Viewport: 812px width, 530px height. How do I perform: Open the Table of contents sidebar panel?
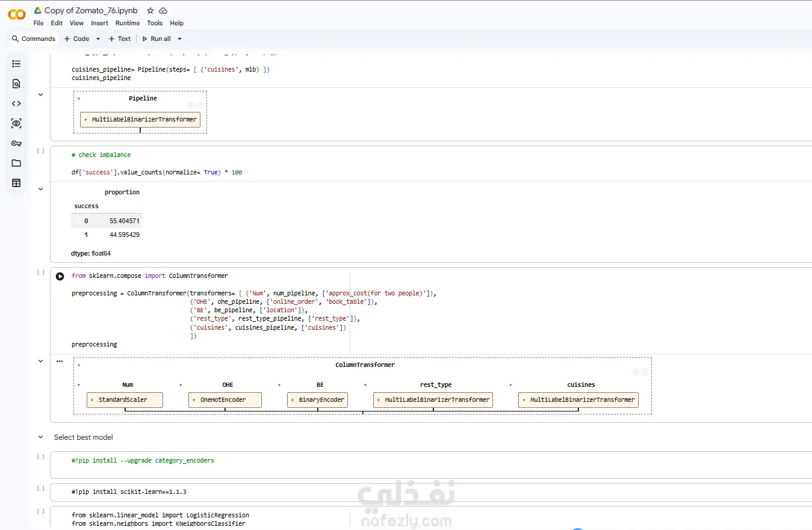(x=16, y=64)
